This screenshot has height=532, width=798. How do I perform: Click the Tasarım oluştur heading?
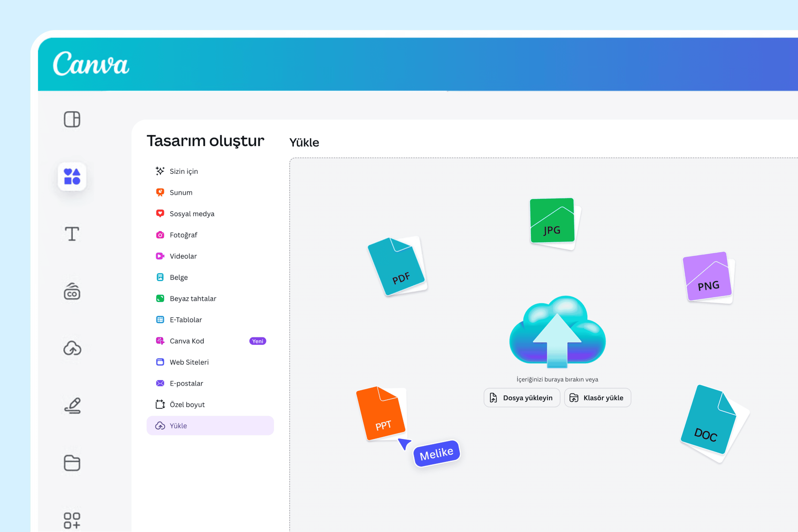point(205,141)
